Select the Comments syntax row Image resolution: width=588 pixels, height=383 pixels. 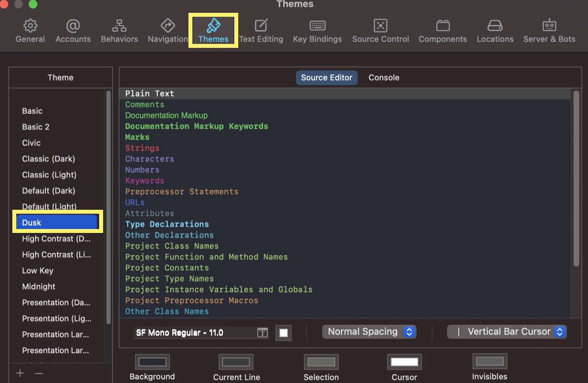coord(345,105)
